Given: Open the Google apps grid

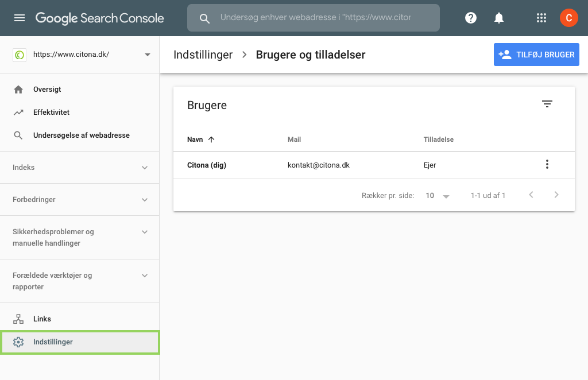Looking at the screenshot, I should click(541, 18).
